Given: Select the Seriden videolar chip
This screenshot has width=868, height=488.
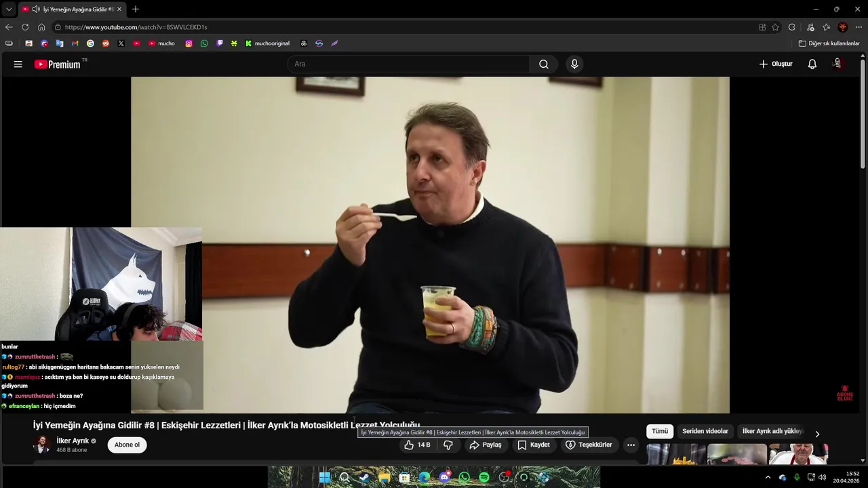Looking at the screenshot, I should 705,431.
